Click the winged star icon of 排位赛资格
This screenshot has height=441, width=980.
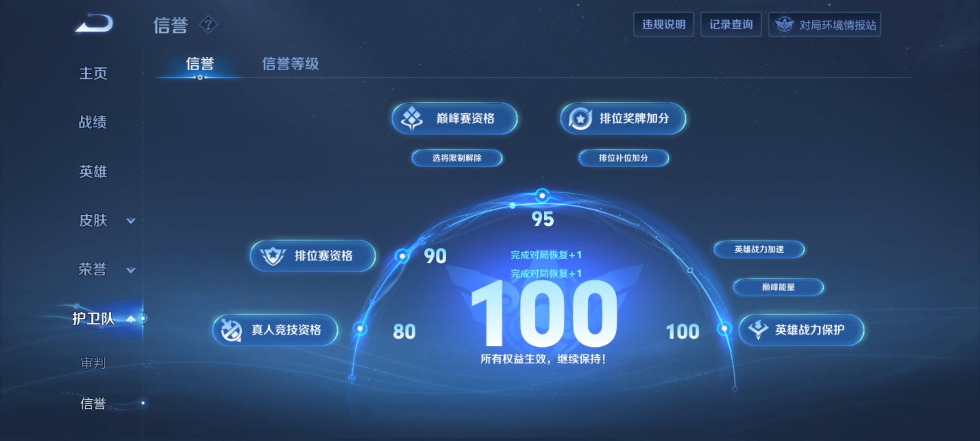[x=273, y=256]
